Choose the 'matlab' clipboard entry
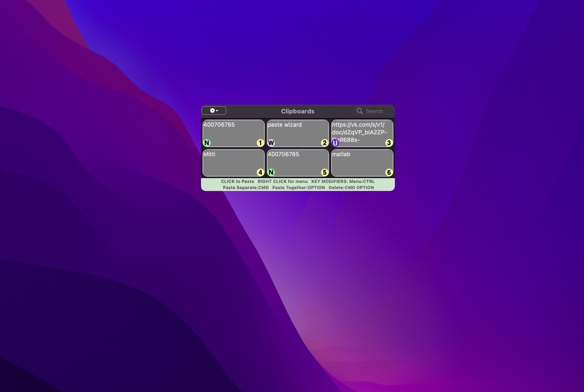Viewport: 584px width, 392px height. pos(362,162)
